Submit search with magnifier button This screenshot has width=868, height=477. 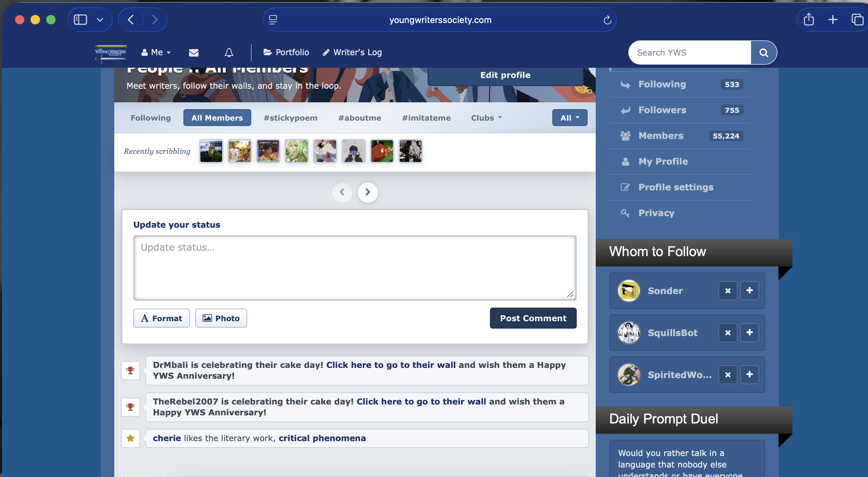(764, 53)
